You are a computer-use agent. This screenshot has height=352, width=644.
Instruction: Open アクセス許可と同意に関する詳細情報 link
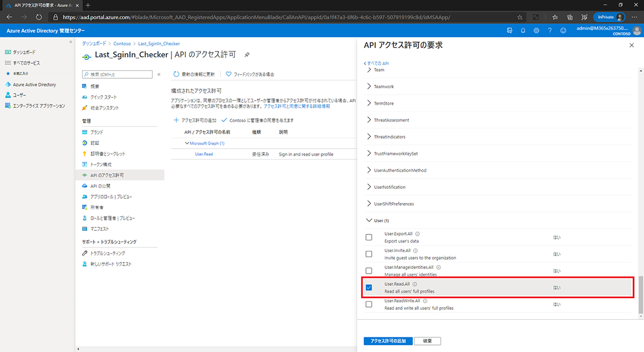click(x=297, y=106)
